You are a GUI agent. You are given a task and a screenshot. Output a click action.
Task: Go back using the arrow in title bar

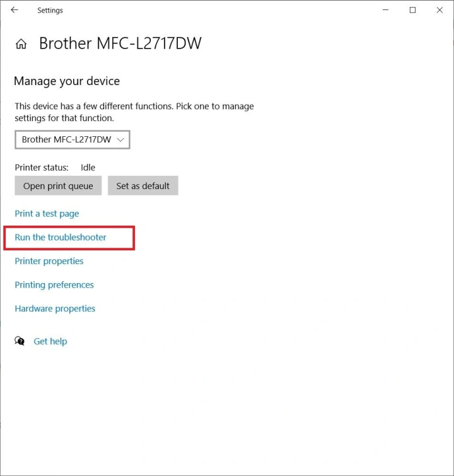coord(15,10)
